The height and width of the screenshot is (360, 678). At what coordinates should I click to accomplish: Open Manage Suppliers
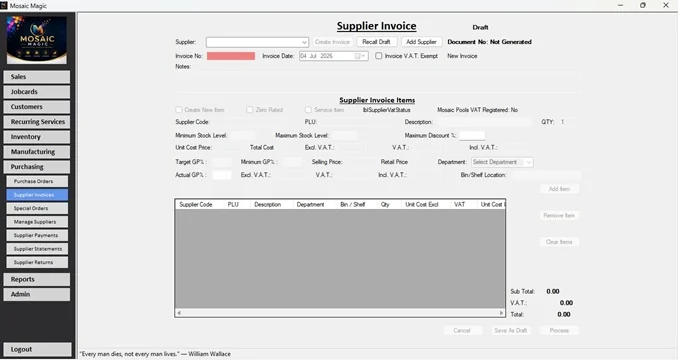[37, 222]
